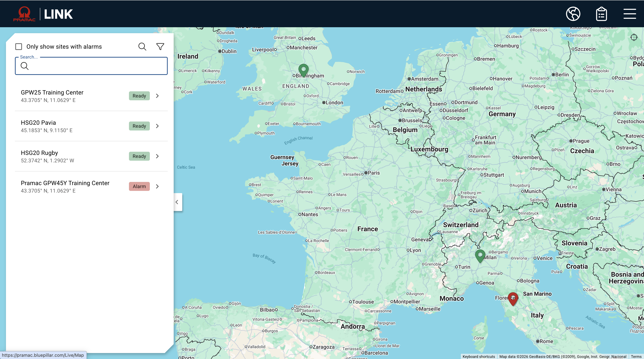Viewport: 644px width, 359px height.
Task: Click coordinates 45.1853° N, 9.1150° E
Action: 47,130
